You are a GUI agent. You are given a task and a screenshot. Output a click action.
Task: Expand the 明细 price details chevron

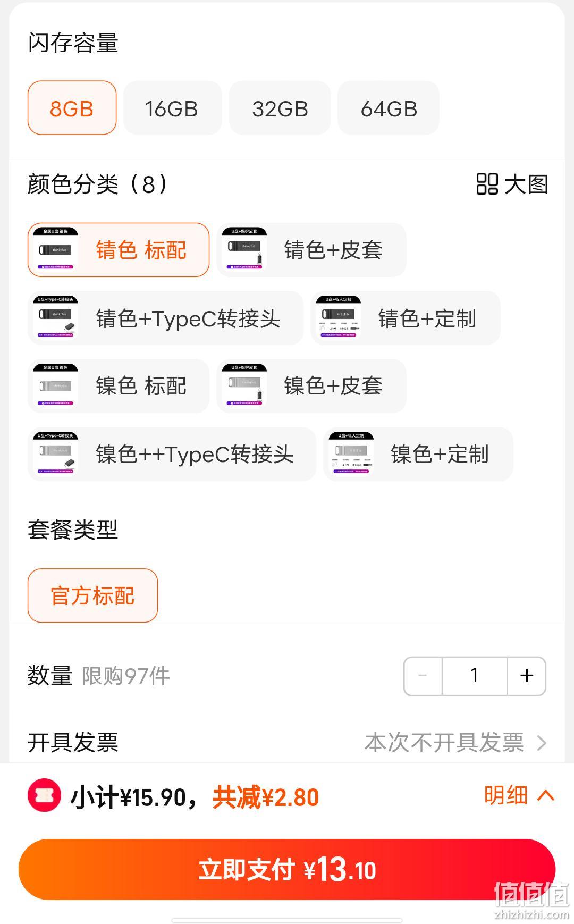pyautogui.click(x=546, y=795)
